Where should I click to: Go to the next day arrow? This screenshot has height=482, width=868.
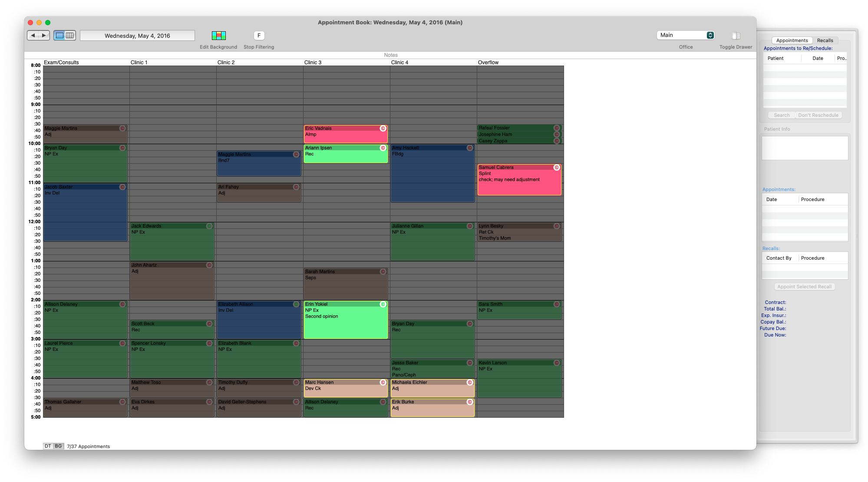[44, 36]
